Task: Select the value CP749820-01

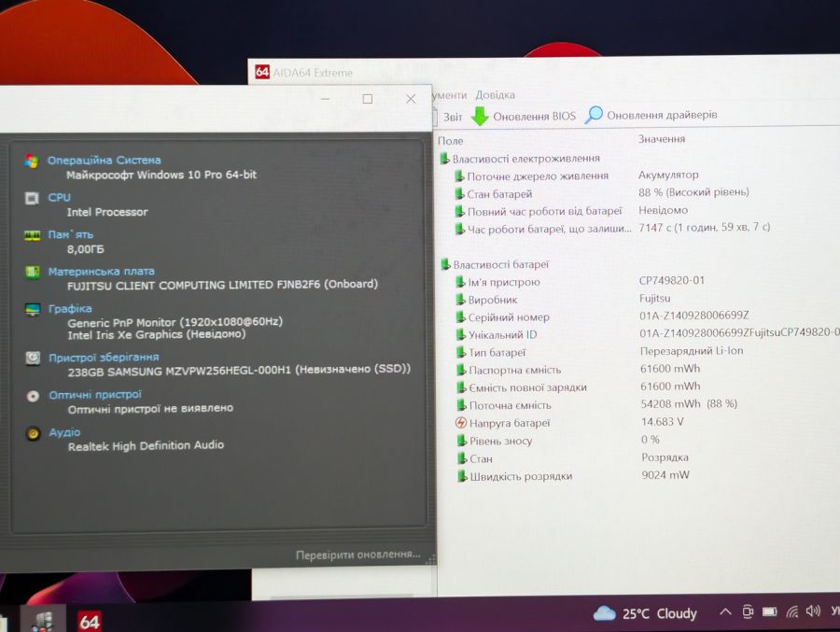Action: [672, 280]
